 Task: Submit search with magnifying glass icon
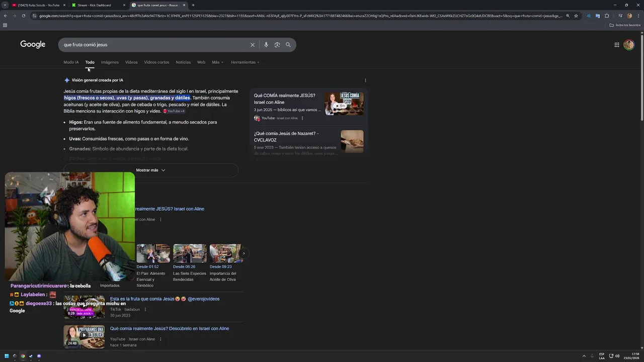pyautogui.click(x=288, y=45)
